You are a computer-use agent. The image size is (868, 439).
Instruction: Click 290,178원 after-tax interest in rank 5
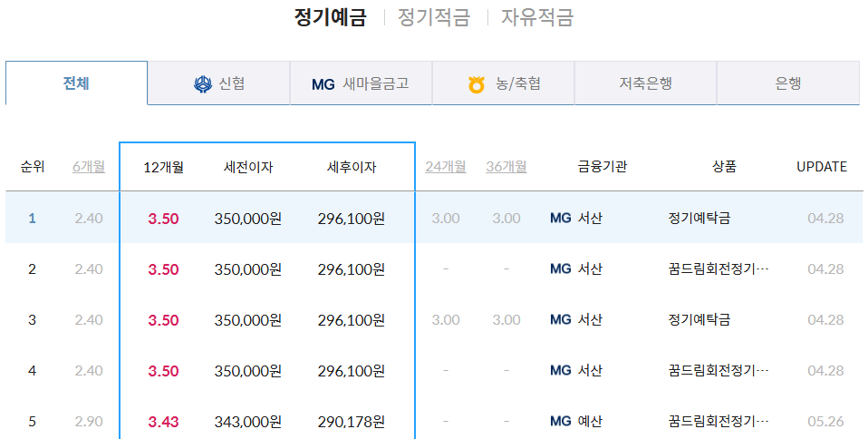[352, 422]
